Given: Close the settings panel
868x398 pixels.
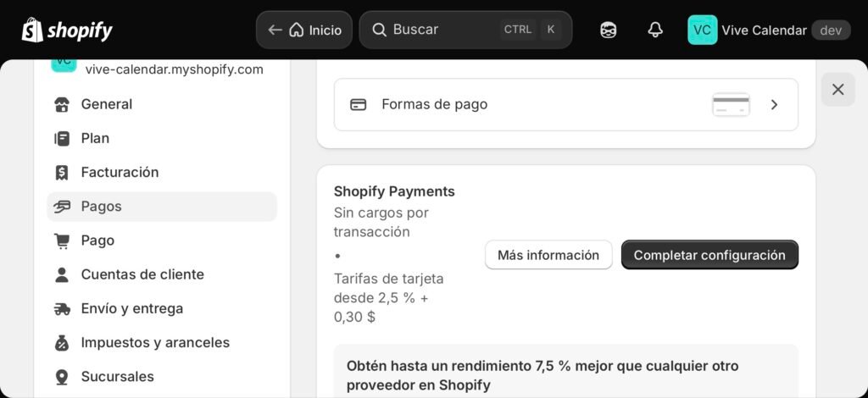Looking at the screenshot, I should [838, 90].
